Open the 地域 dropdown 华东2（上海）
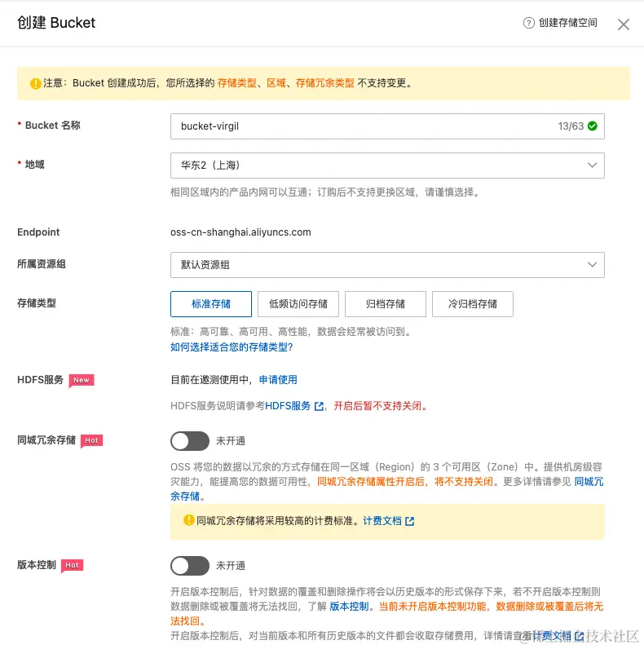 coord(387,166)
